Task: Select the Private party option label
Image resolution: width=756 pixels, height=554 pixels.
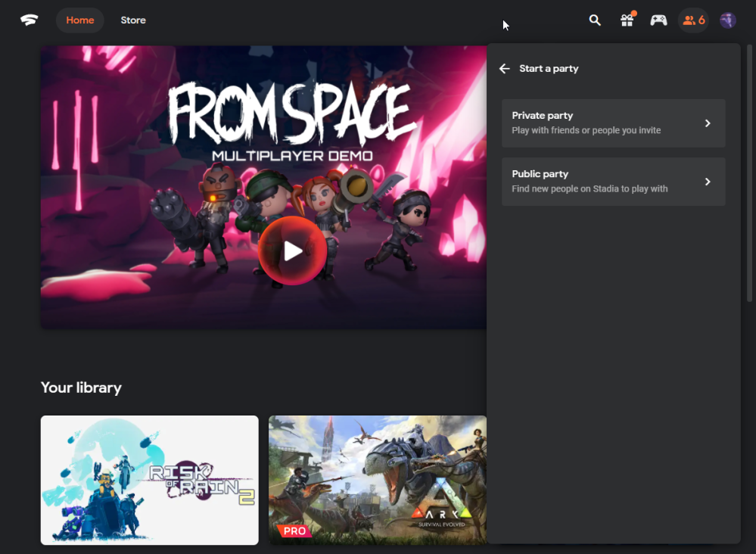Action: tap(542, 116)
